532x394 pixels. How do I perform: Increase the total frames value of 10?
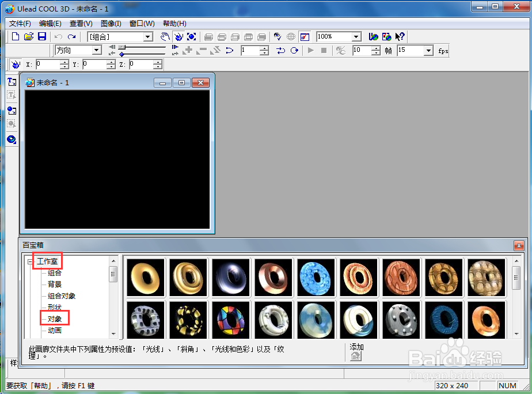click(x=375, y=48)
